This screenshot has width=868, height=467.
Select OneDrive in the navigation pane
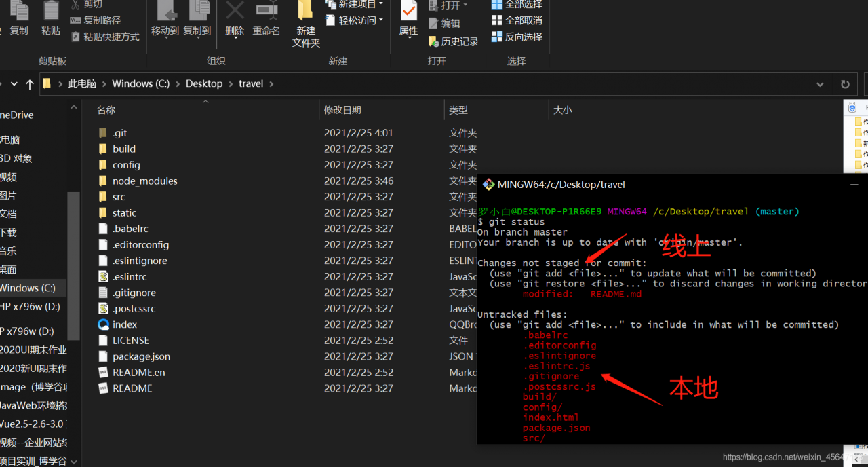point(17,115)
